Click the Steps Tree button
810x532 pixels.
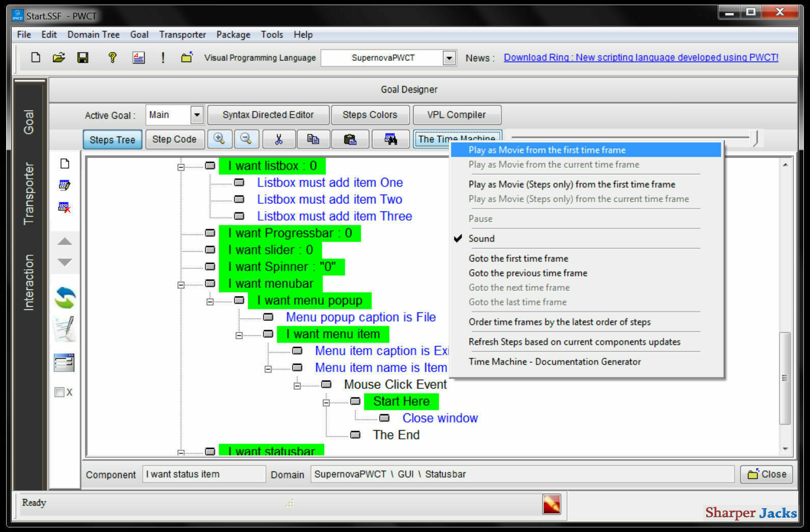pos(112,140)
